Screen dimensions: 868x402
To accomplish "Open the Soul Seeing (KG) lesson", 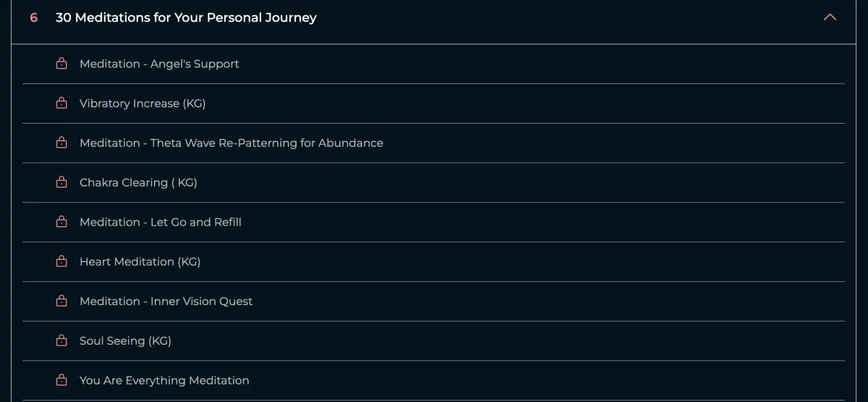I will [x=125, y=341].
